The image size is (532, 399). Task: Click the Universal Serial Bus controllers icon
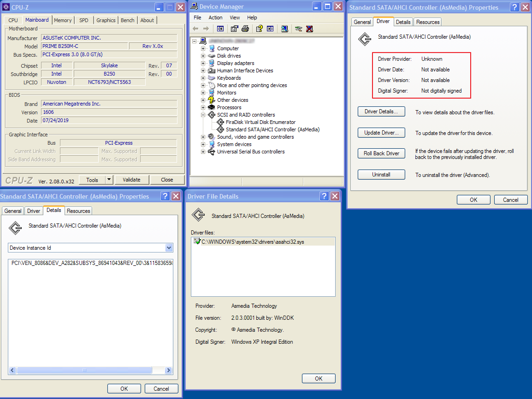coord(212,152)
